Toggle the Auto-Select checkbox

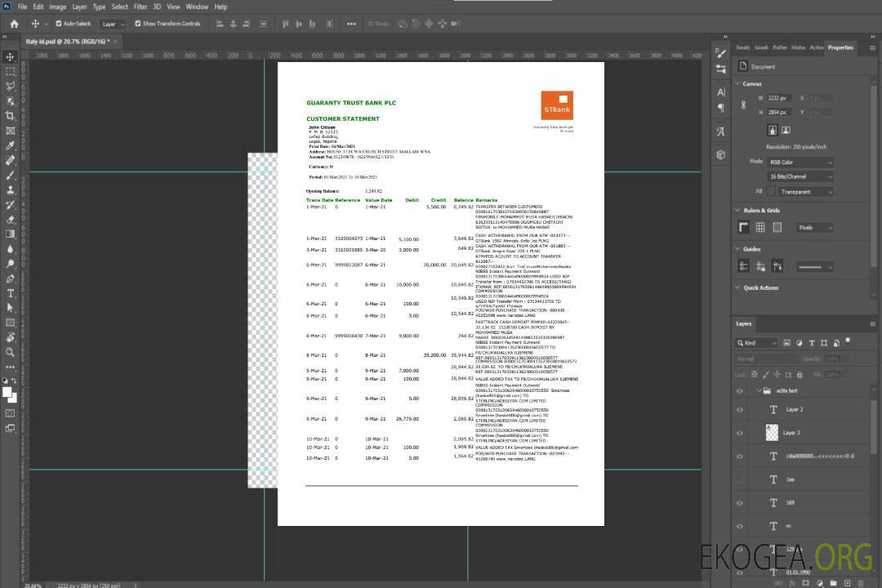[x=59, y=24]
